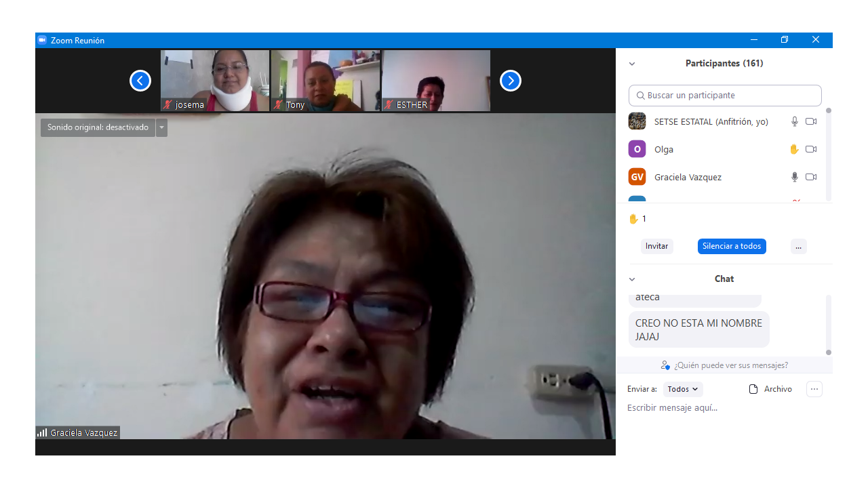The image size is (868, 488).
Task: Click ESTHER's muted microphone icon
Action: click(x=389, y=104)
